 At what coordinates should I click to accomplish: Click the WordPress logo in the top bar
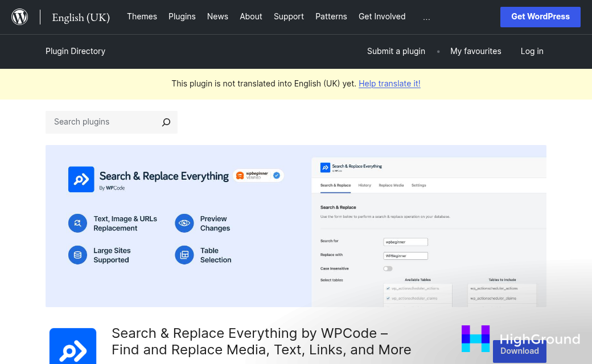pos(19,16)
